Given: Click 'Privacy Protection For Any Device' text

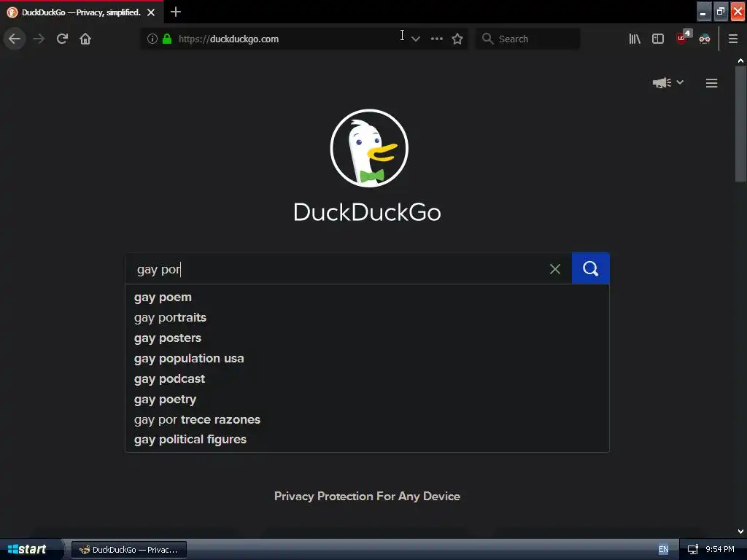Looking at the screenshot, I should (x=368, y=496).
